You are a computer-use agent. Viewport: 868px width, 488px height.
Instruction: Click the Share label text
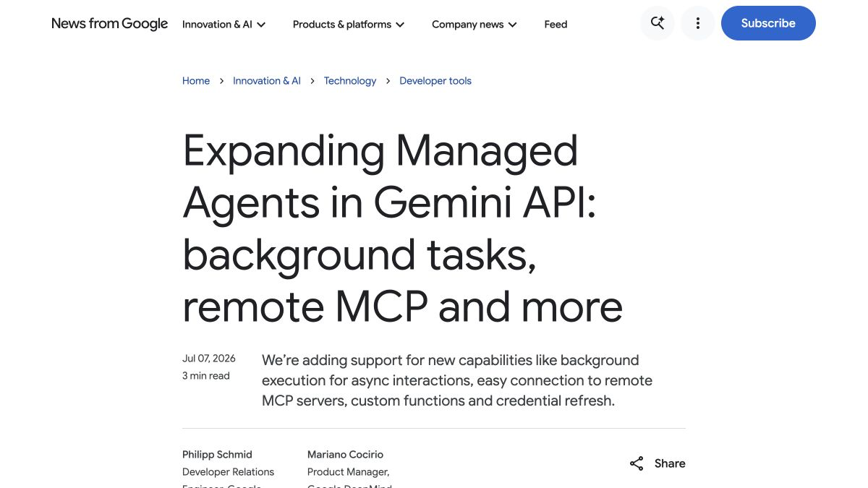point(670,463)
